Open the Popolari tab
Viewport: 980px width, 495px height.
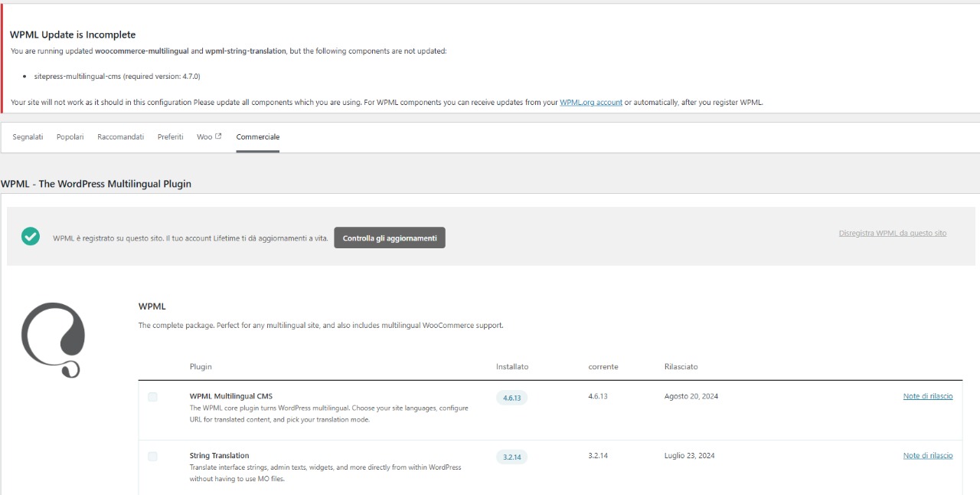[70, 136]
